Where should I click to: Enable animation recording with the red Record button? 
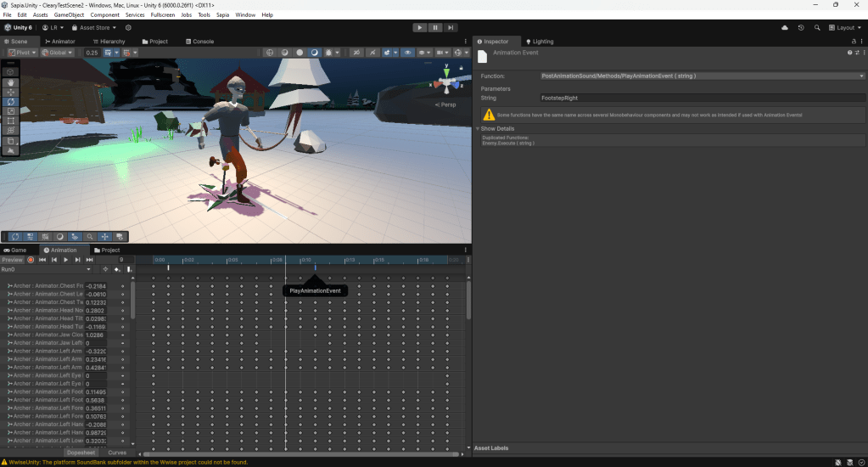pos(31,260)
